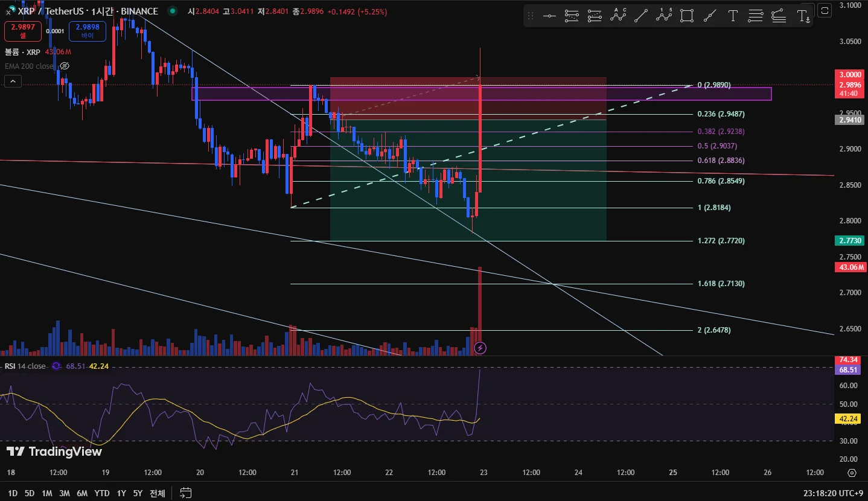Image resolution: width=868 pixels, height=501 pixels.
Task: Select the extended line tool
Action: click(x=710, y=16)
